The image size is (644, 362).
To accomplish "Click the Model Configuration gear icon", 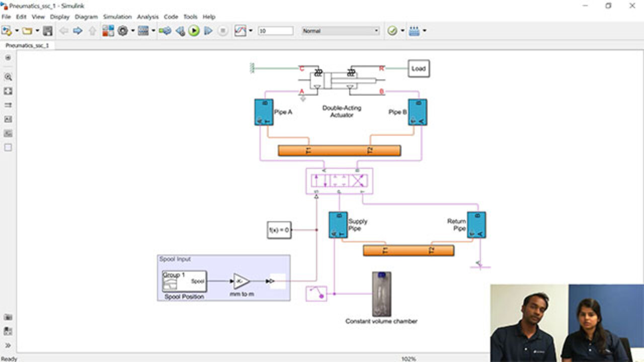I will pyautogui.click(x=123, y=31).
